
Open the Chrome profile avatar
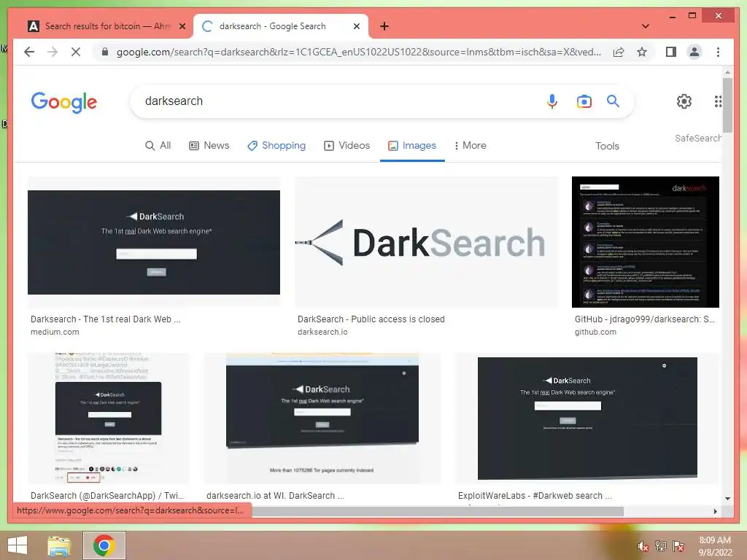click(694, 52)
